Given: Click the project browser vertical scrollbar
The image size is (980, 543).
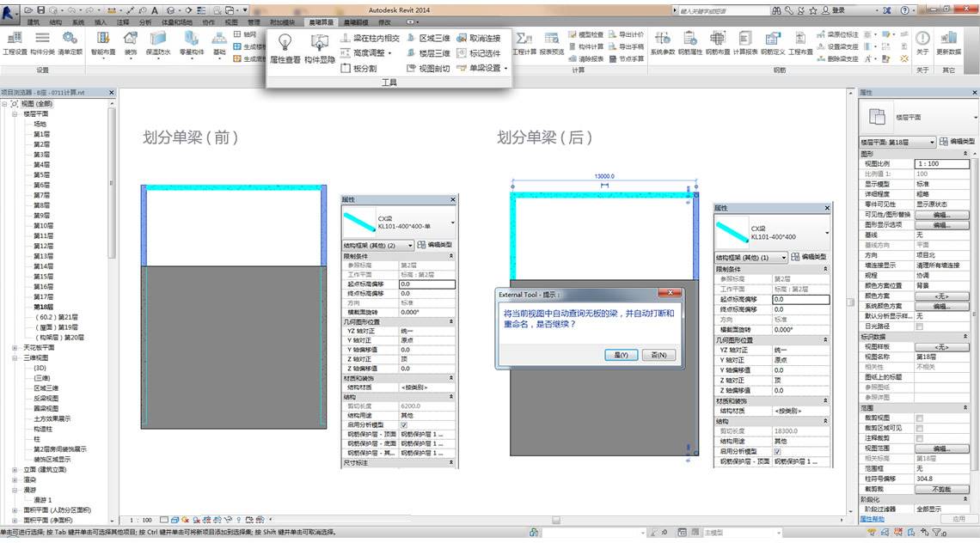Looking at the screenshot, I should (112, 183).
